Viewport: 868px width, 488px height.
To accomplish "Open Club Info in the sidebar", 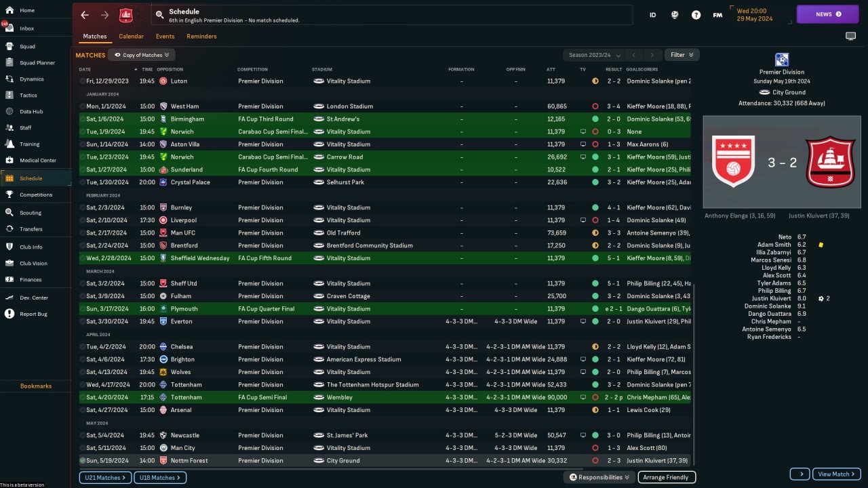I will (31, 247).
